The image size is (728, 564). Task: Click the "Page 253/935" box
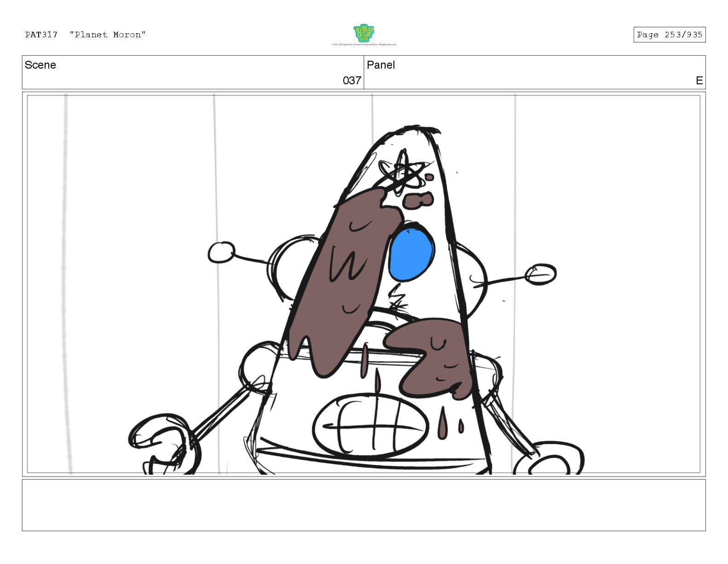669,35
